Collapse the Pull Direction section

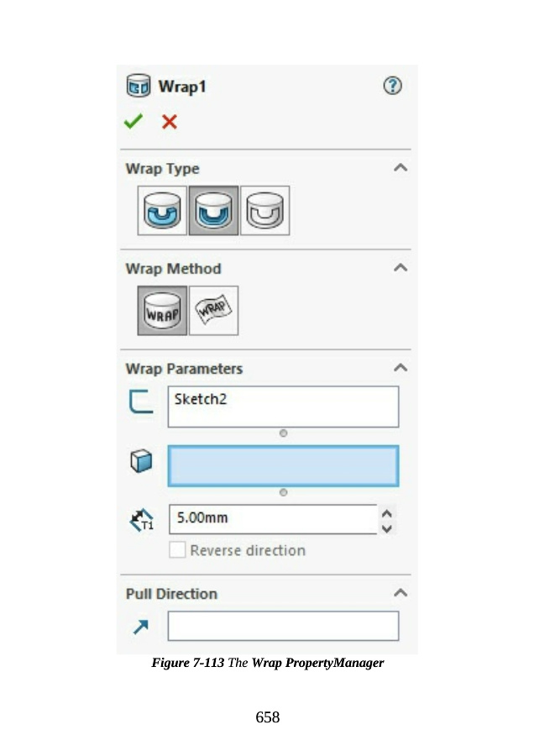coord(400,593)
